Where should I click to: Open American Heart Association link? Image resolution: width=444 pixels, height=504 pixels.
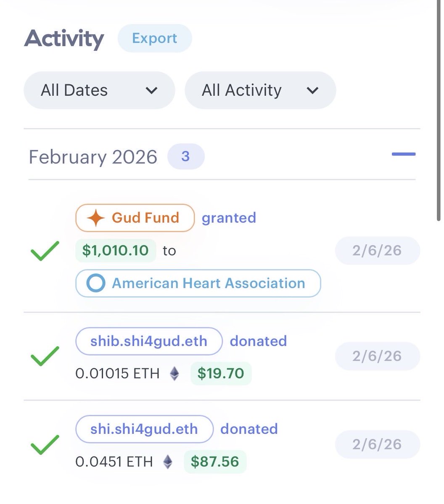(x=198, y=283)
